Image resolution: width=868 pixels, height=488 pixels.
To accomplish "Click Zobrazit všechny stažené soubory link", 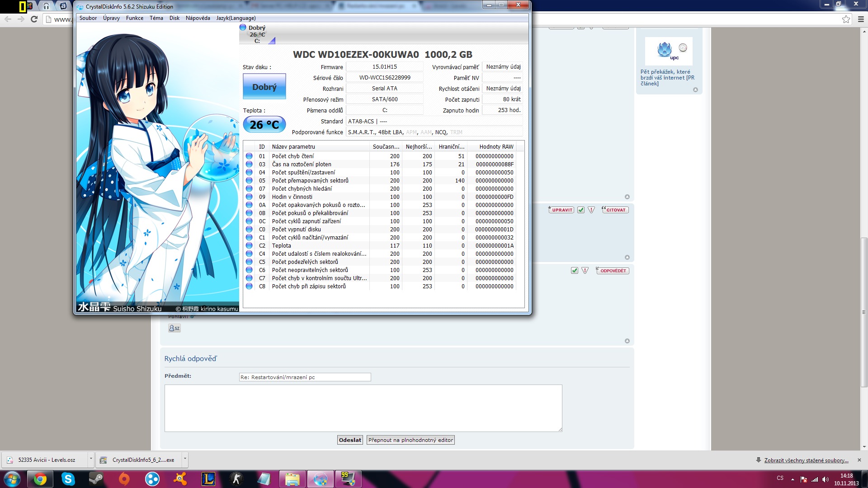I will click(x=806, y=460).
